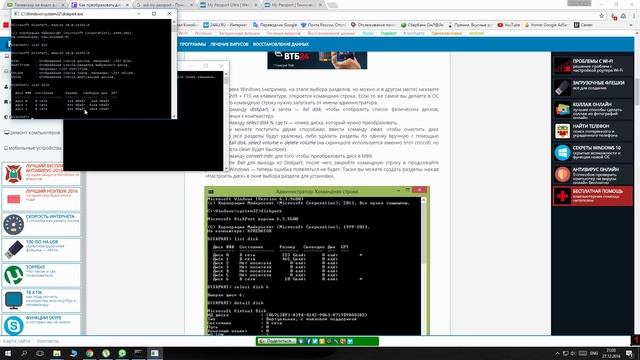This screenshot has width=640, height=360.
Task: Open the Google Translate bookmark
Action: [x=275, y=25]
